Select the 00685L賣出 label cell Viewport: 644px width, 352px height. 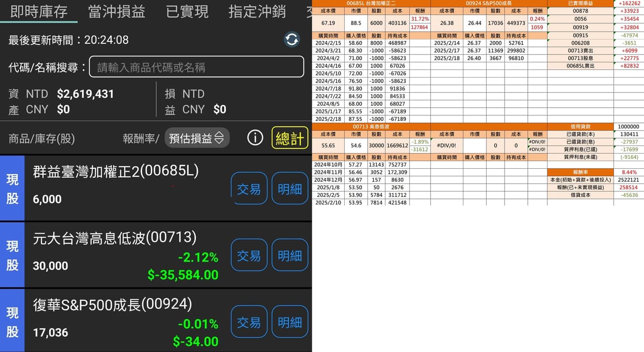coord(580,66)
